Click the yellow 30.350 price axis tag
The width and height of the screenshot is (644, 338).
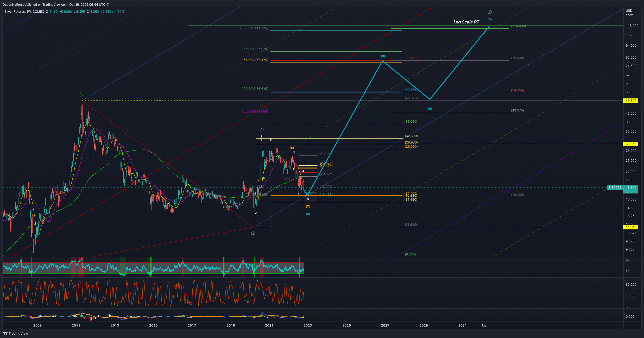click(631, 144)
